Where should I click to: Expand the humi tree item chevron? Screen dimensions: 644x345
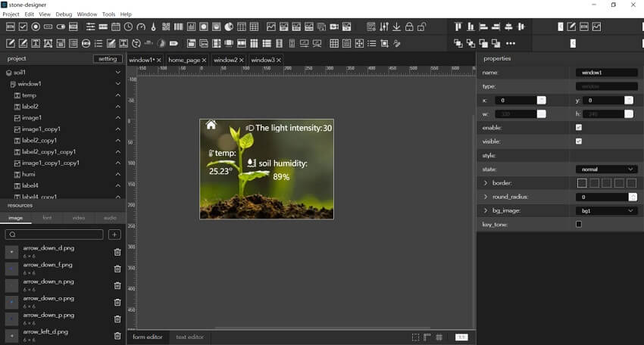[118, 174]
